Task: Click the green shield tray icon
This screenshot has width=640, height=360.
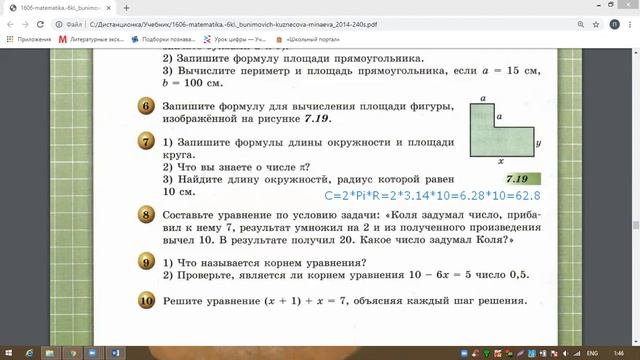Action: coord(487,353)
